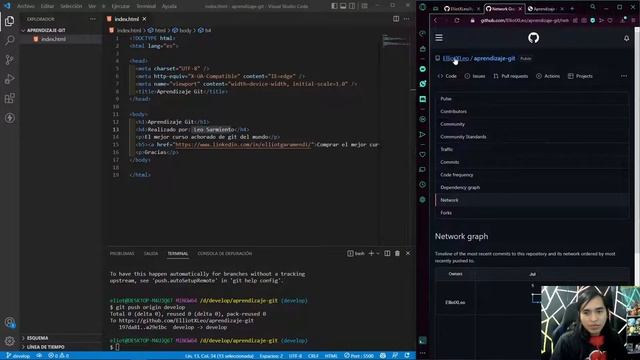Toggle the bottom panel in VS Code
The image size is (640, 360).
(x=343, y=6)
